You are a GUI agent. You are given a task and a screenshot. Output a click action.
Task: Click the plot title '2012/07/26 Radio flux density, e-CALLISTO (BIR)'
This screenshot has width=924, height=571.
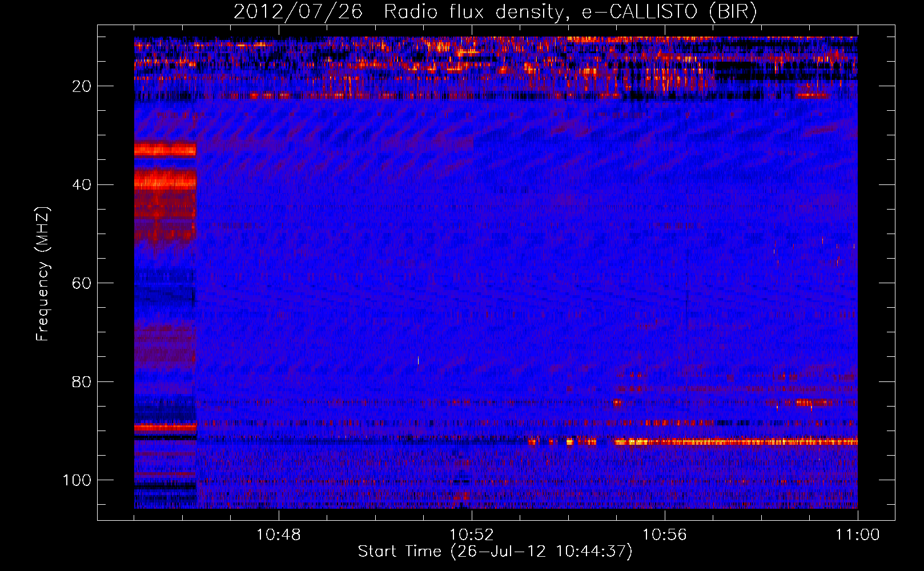click(x=495, y=11)
